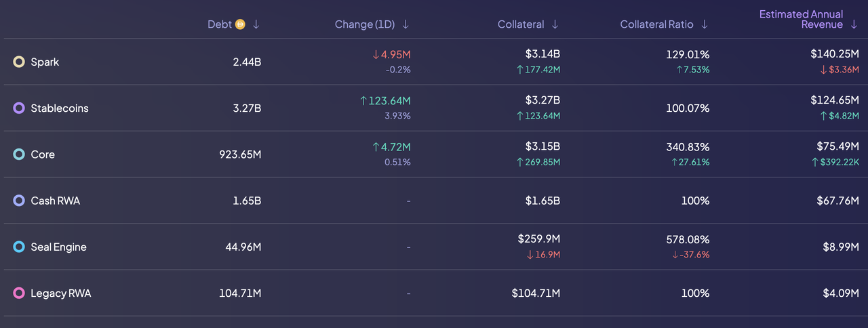
Task: Click the Spark yellow ring icon
Action: (x=19, y=62)
